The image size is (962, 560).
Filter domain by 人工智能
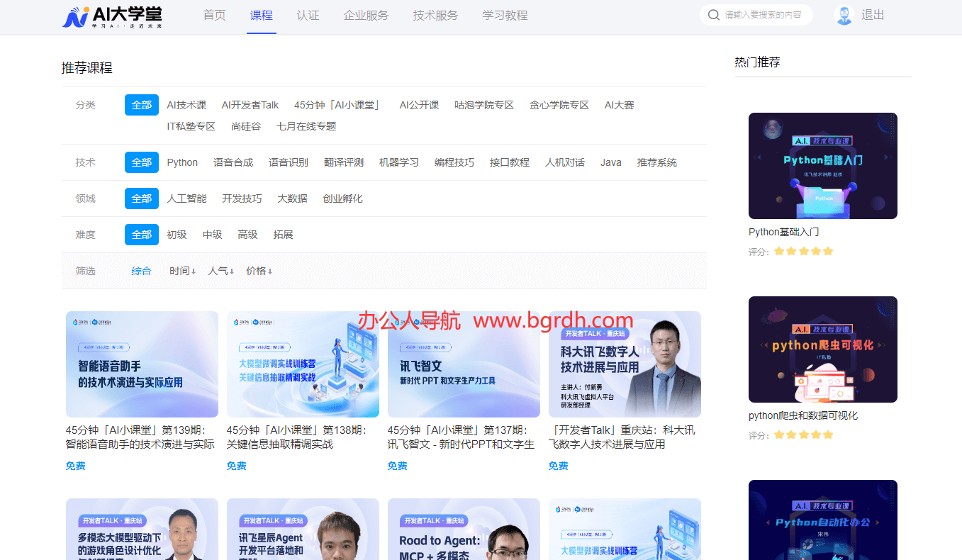[186, 198]
